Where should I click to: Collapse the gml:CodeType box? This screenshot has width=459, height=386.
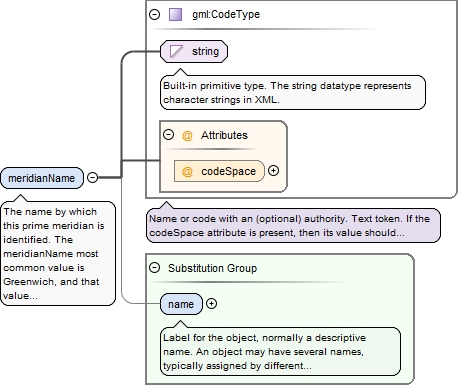coord(155,14)
